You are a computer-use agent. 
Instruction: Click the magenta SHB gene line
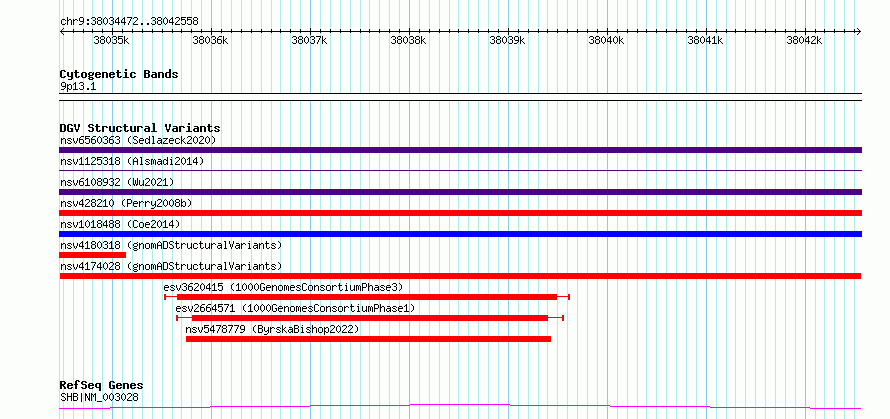(x=460, y=407)
